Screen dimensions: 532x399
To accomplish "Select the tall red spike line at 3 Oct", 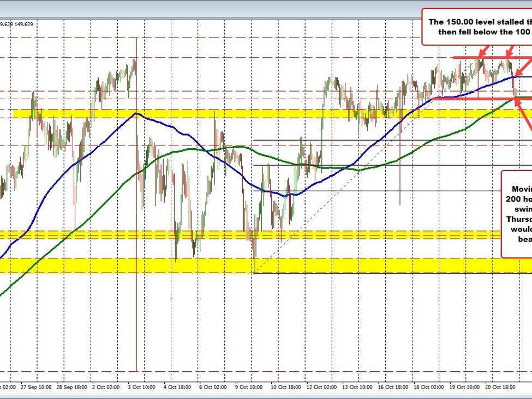I will [136, 218].
